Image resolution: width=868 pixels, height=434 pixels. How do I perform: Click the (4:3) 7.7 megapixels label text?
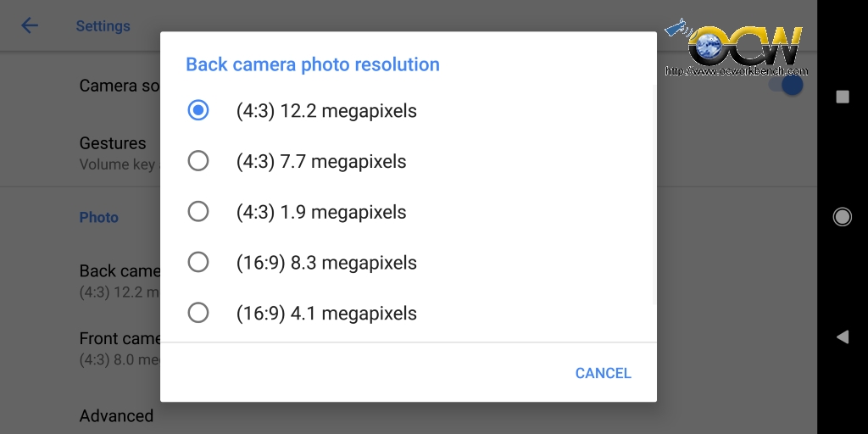point(321,162)
